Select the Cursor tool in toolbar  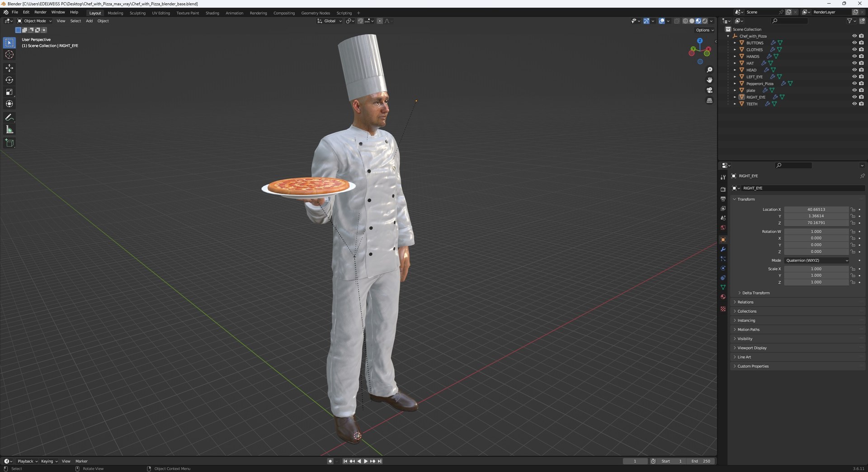coord(9,55)
